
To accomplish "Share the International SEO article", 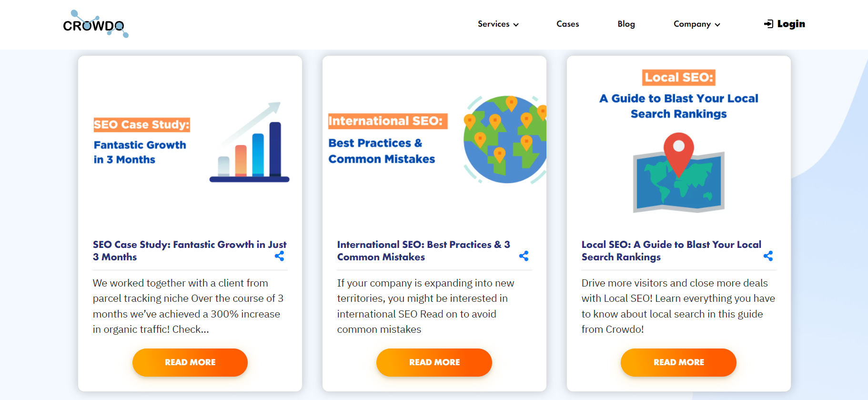I will point(524,256).
